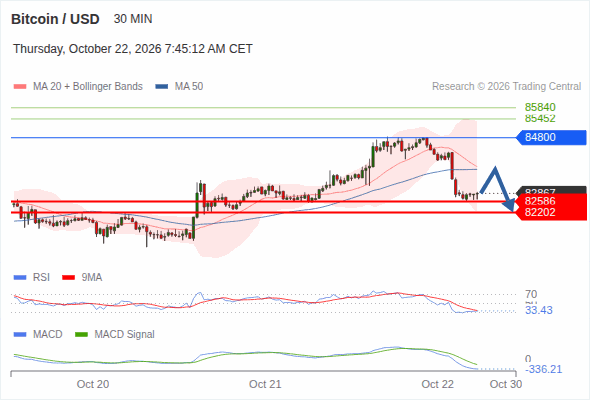
Task: Click the Bitcoin / USD chart title
Action: (x=55, y=19)
